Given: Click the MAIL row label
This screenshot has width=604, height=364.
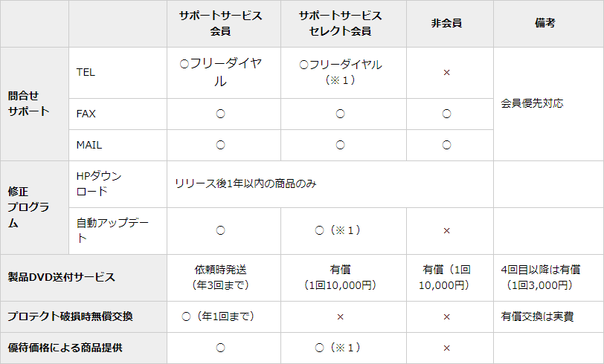Looking at the screenshot, I should tap(89, 145).
